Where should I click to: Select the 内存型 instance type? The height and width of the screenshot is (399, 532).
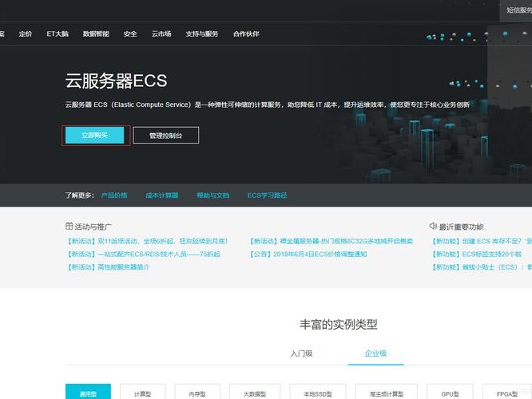pyautogui.click(x=197, y=392)
